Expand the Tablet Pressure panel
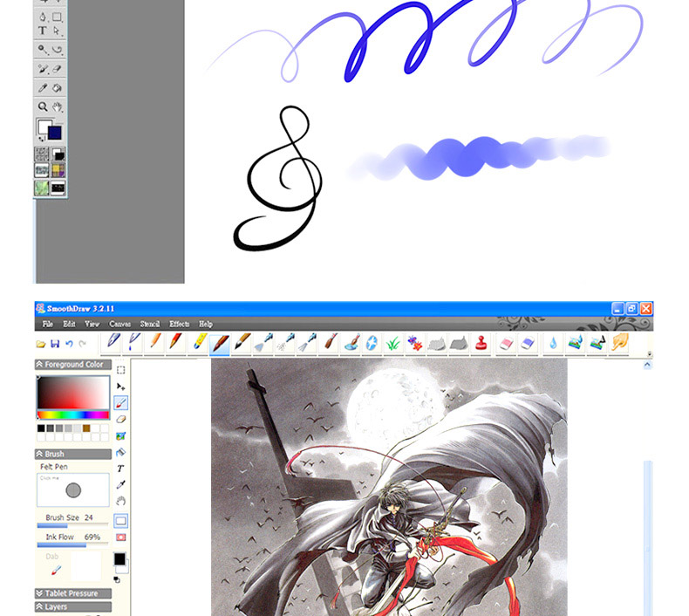 tap(73, 593)
